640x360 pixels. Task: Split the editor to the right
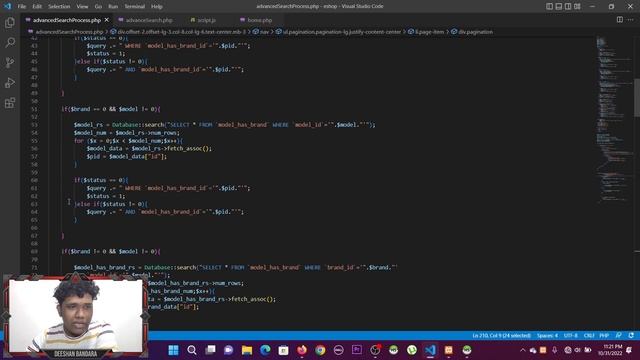click(620, 20)
